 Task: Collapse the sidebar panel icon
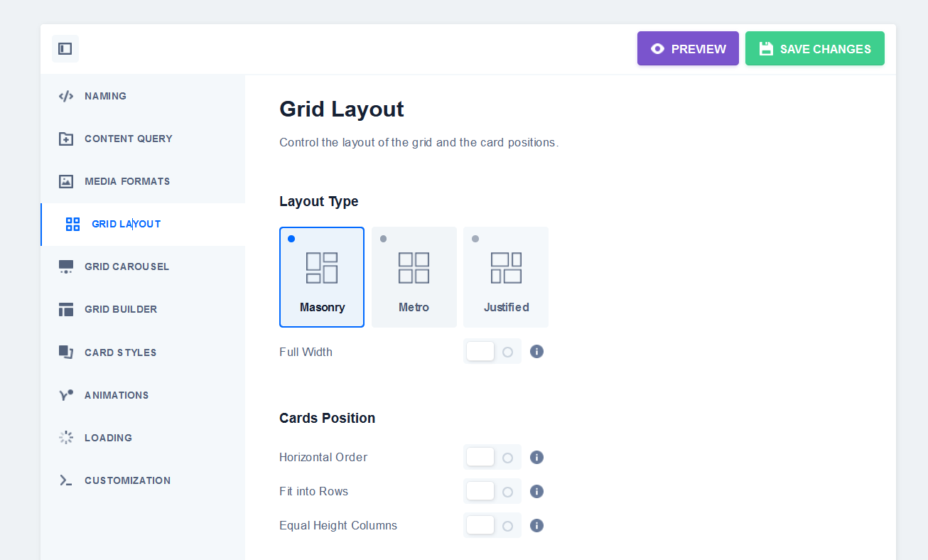click(65, 49)
